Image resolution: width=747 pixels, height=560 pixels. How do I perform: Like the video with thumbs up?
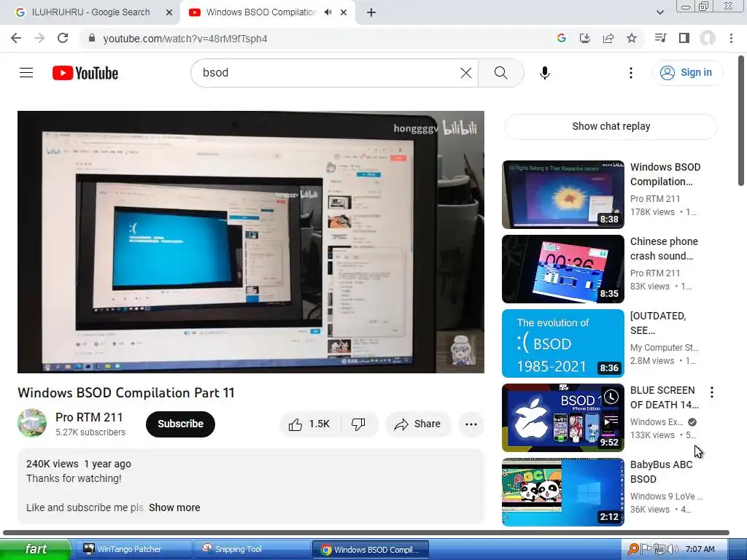(x=309, y=424)
